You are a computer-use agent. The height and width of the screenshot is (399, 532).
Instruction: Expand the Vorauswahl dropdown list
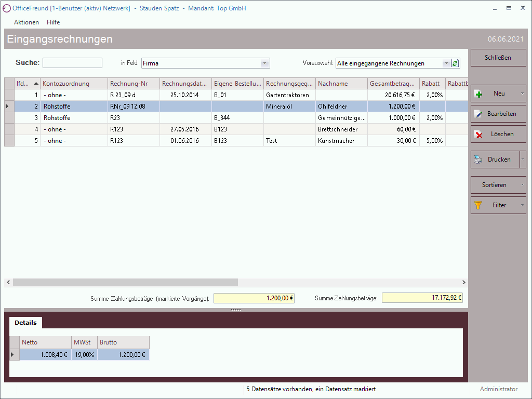(446, 63)
